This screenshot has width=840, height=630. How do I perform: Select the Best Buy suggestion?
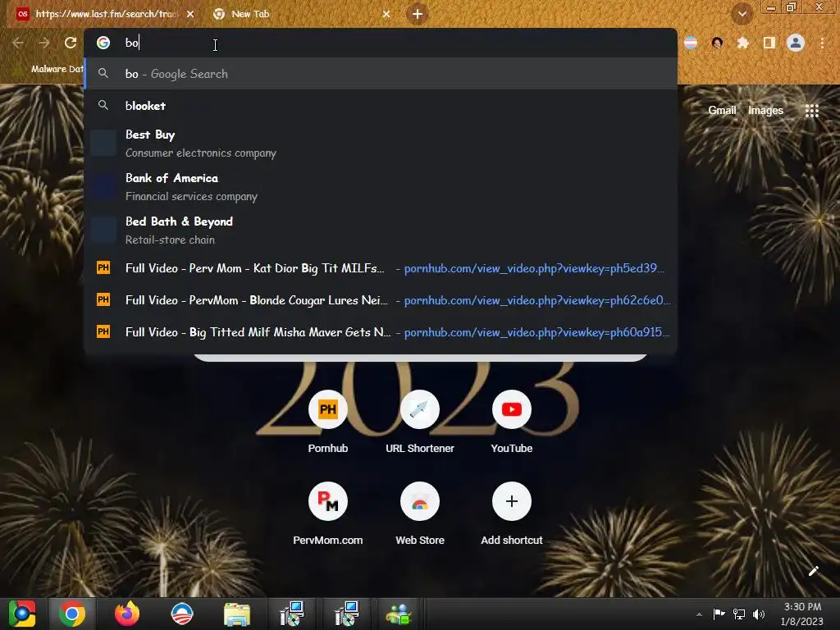click(381, 143)
